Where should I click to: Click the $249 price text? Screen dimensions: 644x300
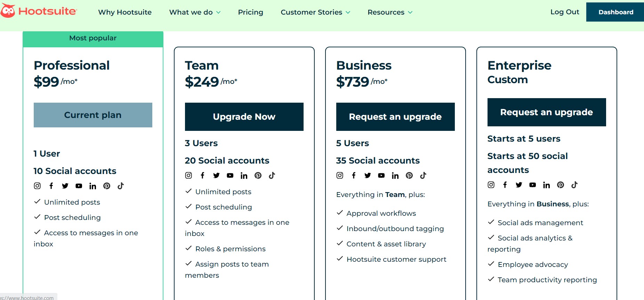[202, 82]
